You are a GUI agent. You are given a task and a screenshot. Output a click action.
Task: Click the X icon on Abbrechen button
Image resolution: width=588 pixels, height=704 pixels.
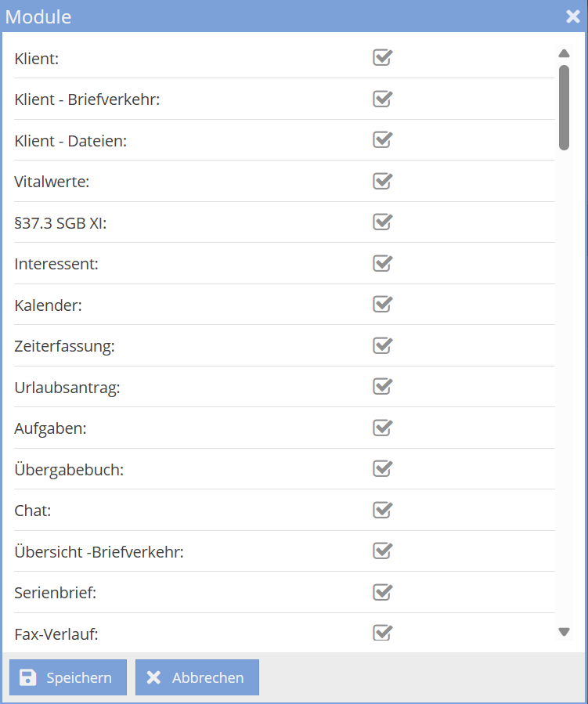[153, 677]
